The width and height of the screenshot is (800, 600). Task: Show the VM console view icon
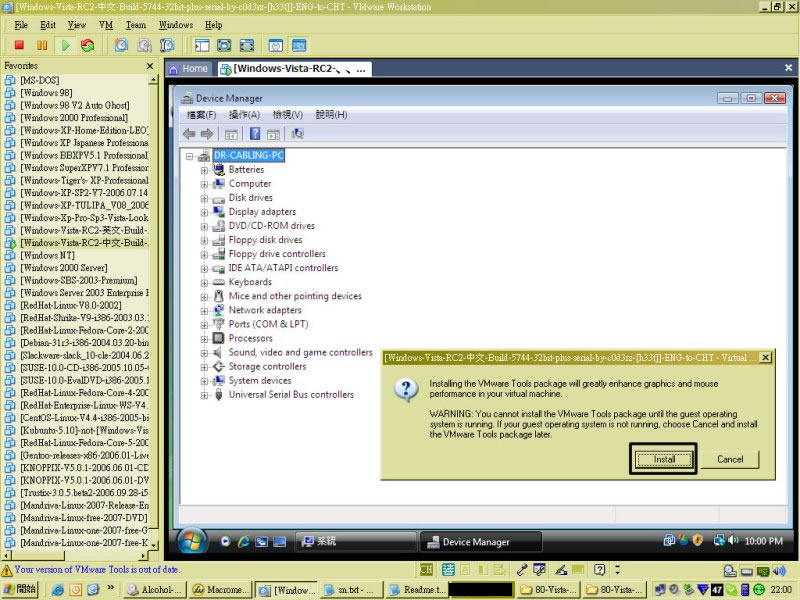click(x=299, y=45)
